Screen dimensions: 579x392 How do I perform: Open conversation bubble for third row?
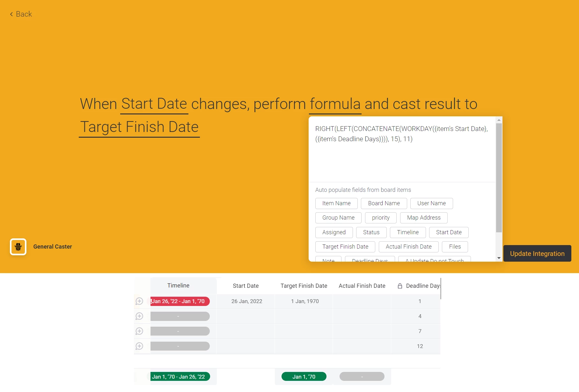(139, 331)
